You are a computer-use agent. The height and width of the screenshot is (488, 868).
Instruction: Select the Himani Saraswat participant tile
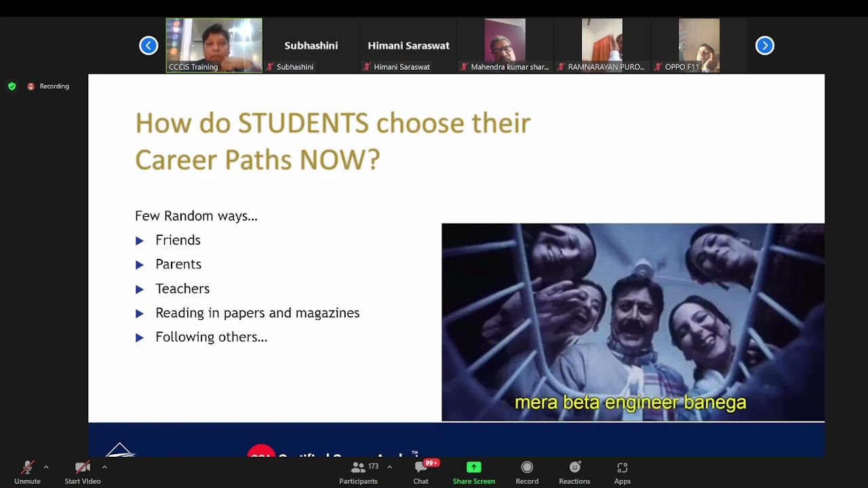(408, 45)
